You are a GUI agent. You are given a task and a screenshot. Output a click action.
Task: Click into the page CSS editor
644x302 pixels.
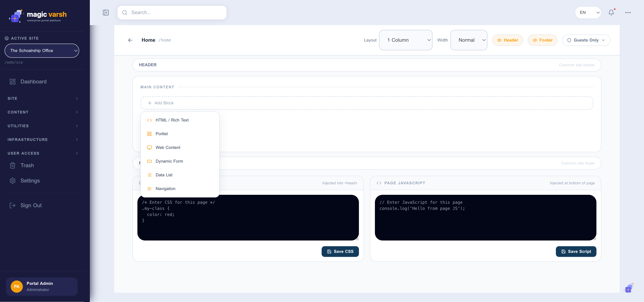[x=248, y=218]
